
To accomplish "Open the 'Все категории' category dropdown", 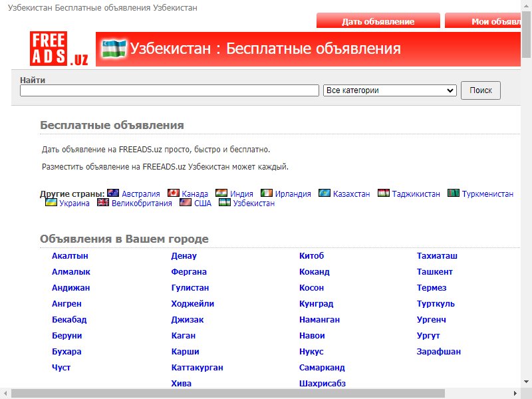I will 390,90.
